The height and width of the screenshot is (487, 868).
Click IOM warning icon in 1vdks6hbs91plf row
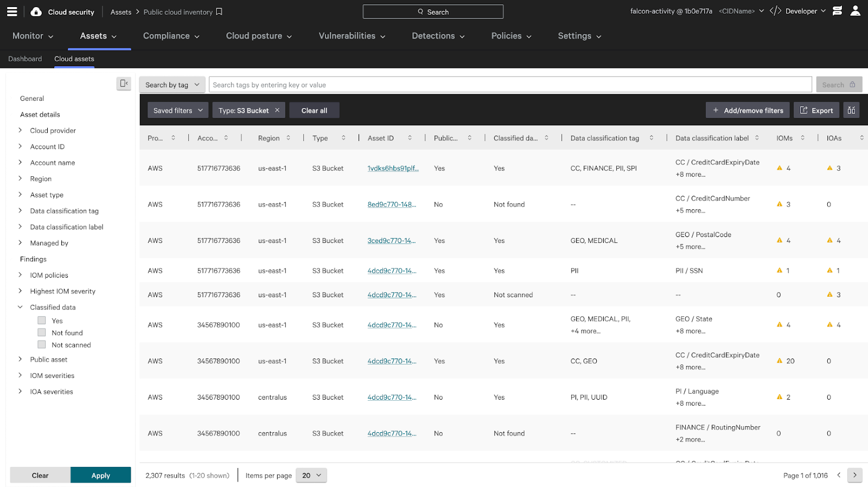[x=780, y=168]
